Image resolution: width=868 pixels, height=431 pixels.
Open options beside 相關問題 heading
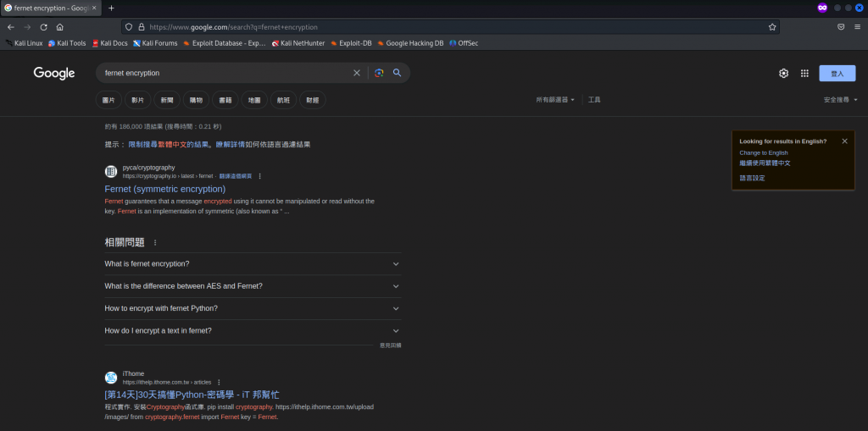(x=155, y=242)
